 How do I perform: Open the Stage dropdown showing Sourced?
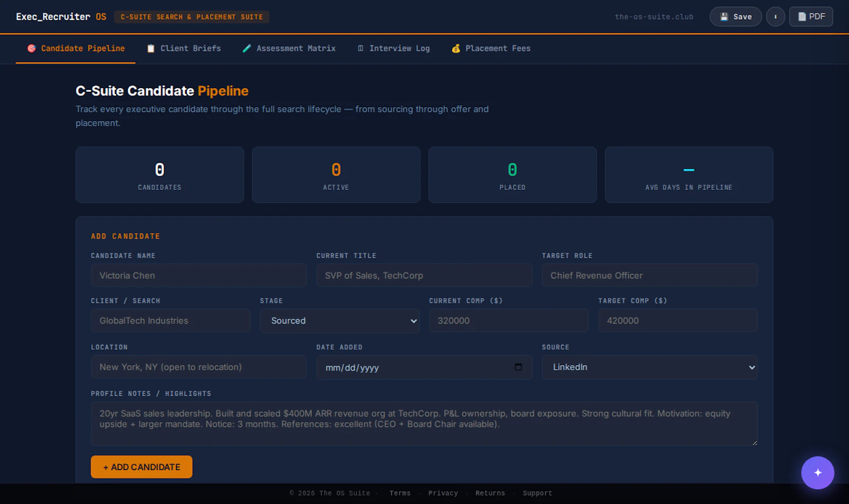point(340,321)
